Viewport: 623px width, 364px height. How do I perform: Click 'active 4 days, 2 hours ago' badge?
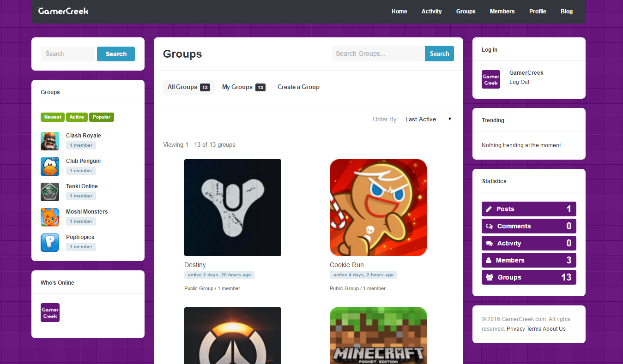pyautogui.click(x=363, y=275)
